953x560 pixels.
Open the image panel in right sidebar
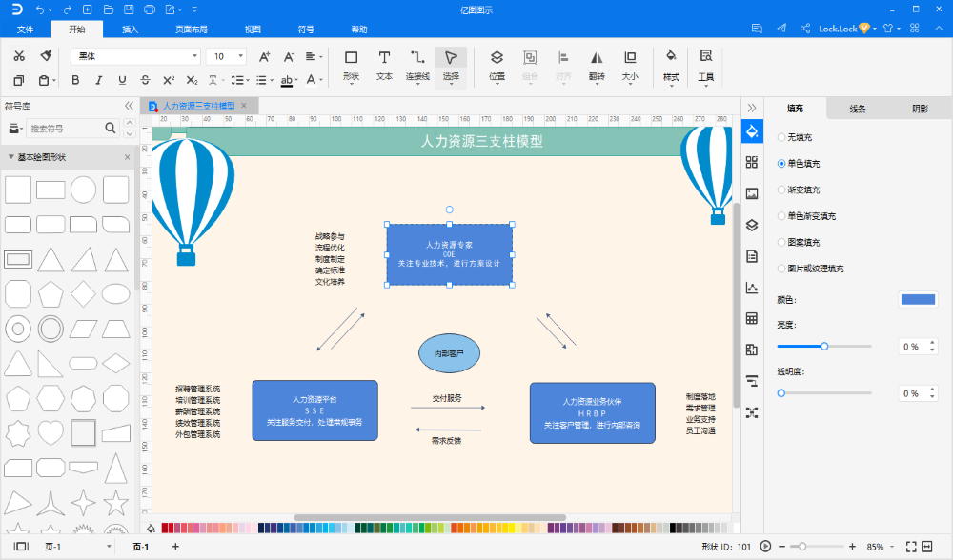click(752, 193)
